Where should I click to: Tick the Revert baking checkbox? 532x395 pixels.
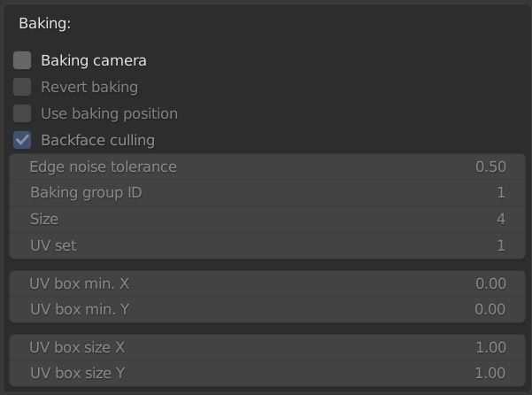coord(22,87)
